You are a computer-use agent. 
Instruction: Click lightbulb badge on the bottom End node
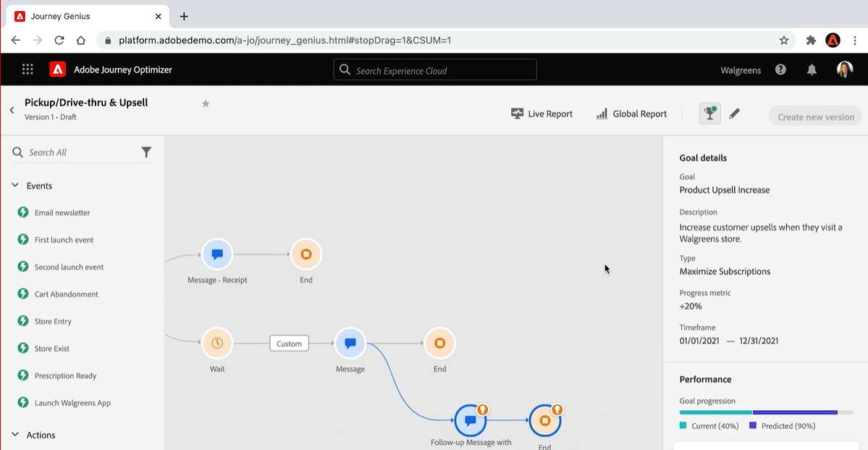point(557,409)
